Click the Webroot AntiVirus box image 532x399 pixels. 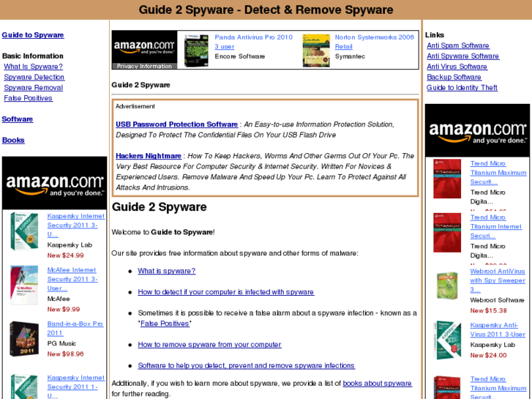coord(447,286)
